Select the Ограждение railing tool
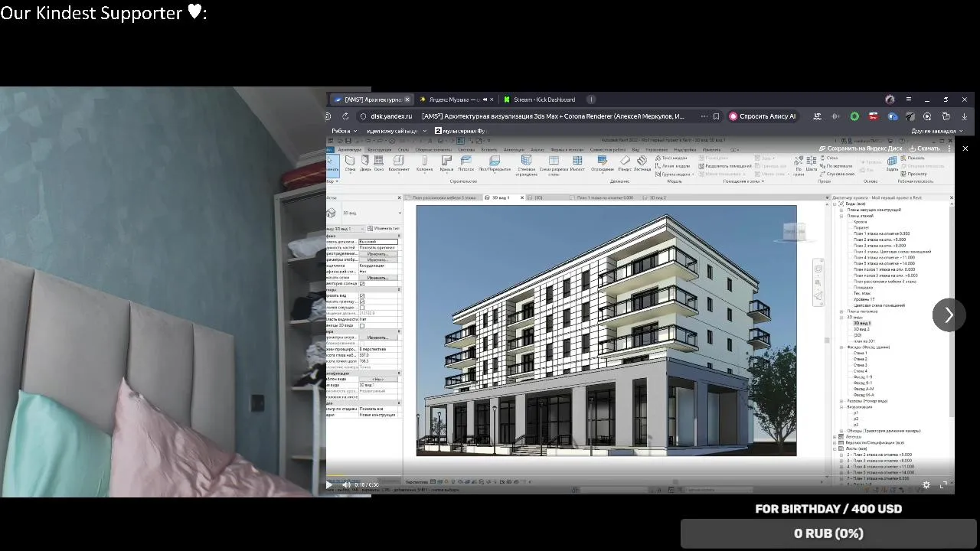This screenshot has height=551, width=980. [x=603, y=163]
